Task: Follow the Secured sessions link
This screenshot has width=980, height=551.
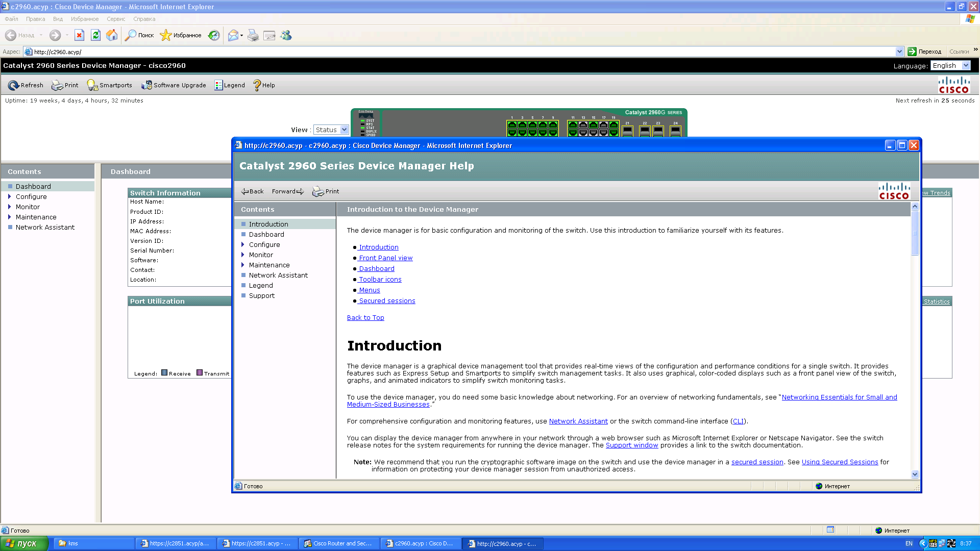Action: [387, 301]
